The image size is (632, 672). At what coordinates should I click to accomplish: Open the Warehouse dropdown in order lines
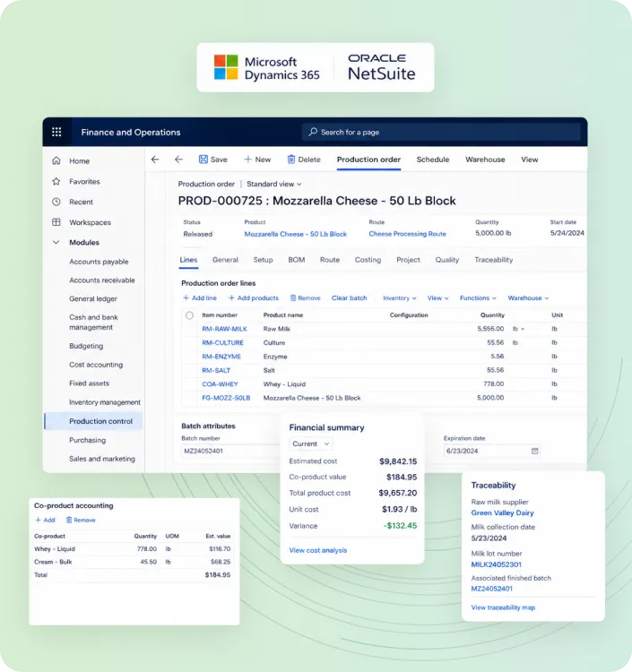pyautogui.click(x=528, y=297)
